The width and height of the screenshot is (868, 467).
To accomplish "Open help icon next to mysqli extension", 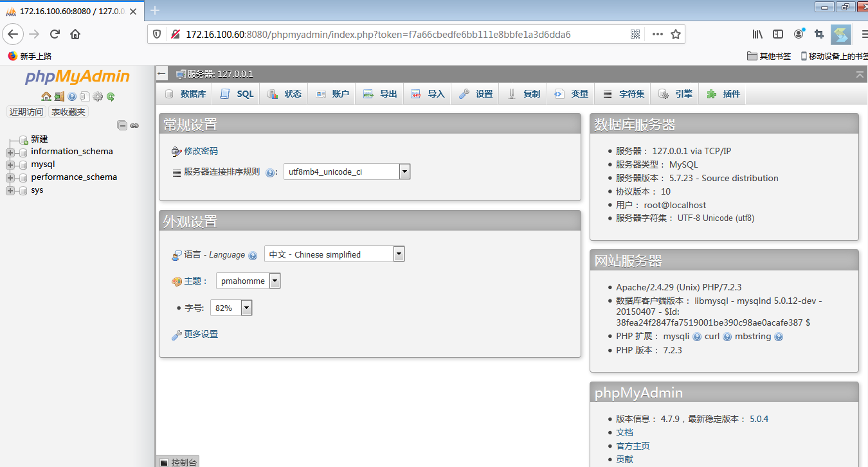I will 697,337.
